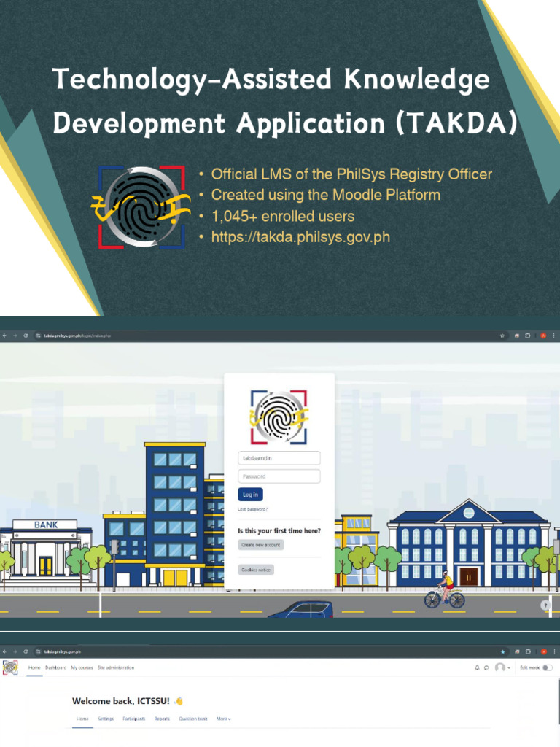Screen dimensions: 560x747
Task: Click the Create new account button
Action: [260, 544]
